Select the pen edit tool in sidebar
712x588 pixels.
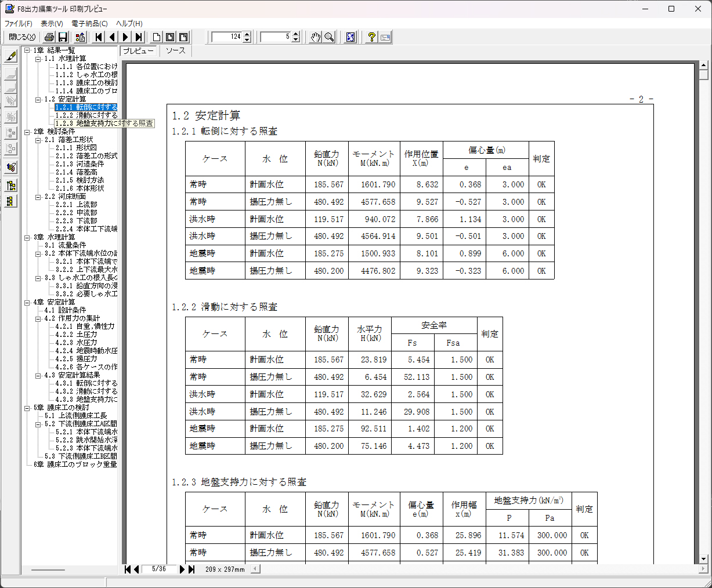coord(10,56)
